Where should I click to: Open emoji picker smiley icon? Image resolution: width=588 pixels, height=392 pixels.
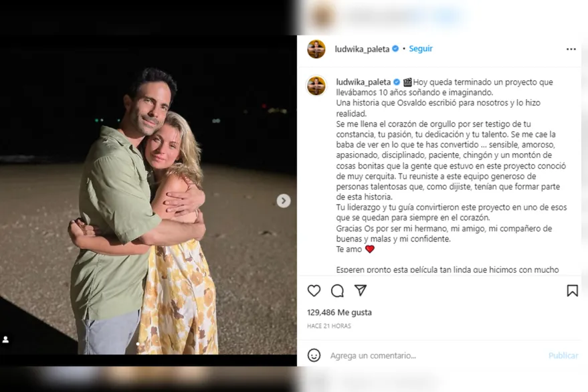314,355
